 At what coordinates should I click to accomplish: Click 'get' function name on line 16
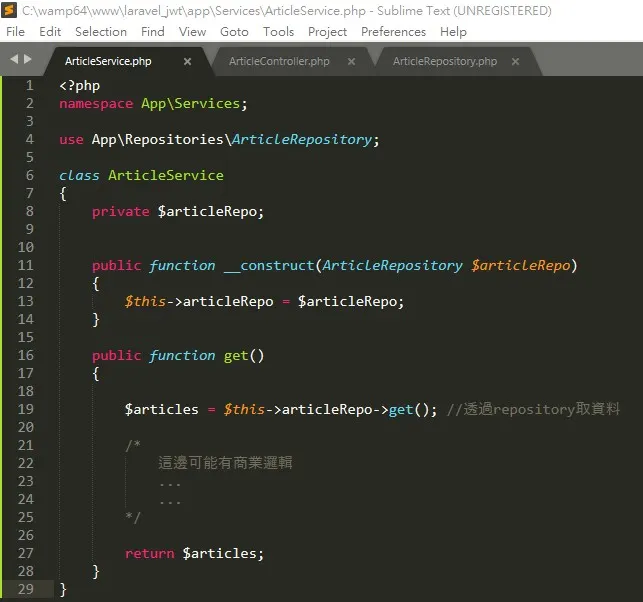click(236, 356)
